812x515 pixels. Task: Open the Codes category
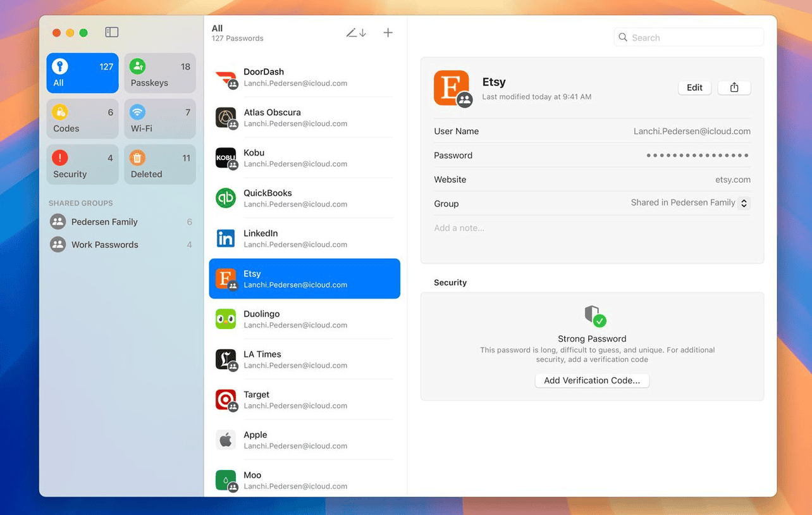pos(82,119)
